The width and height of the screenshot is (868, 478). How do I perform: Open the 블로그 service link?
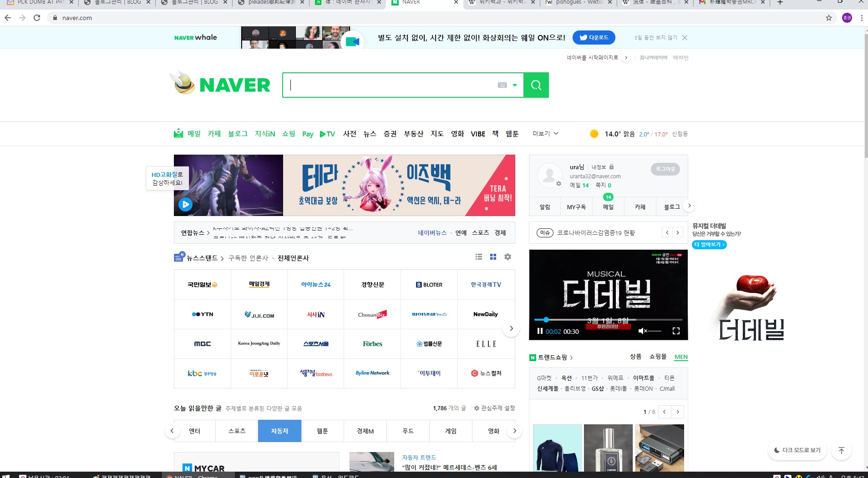click(238, 134)
